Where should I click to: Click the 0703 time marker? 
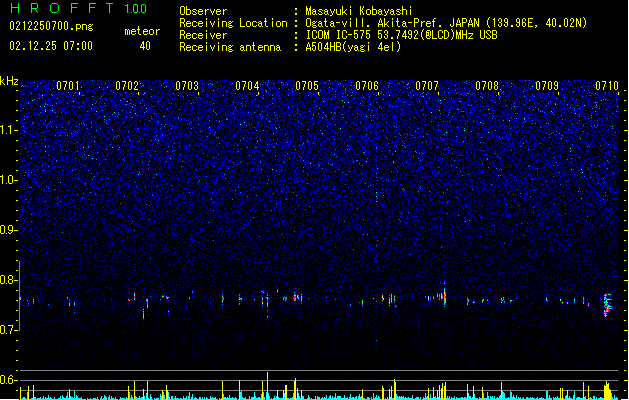[187, 86]
